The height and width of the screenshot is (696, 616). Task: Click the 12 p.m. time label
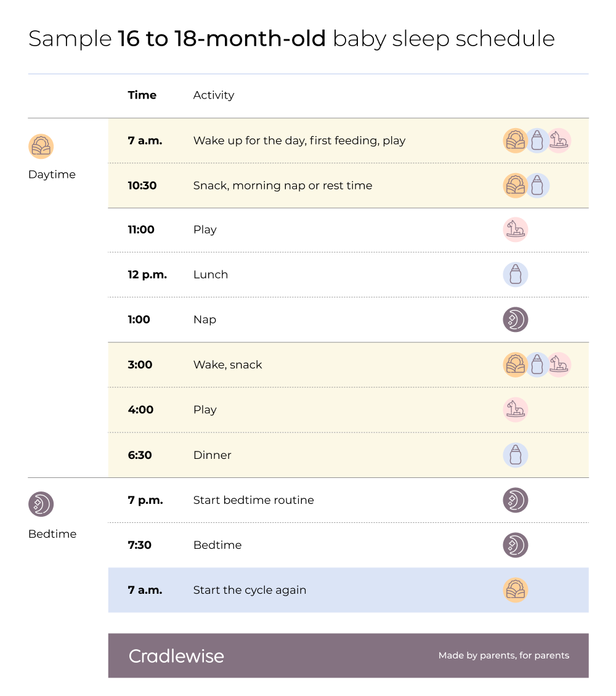[x=147, y=275]
